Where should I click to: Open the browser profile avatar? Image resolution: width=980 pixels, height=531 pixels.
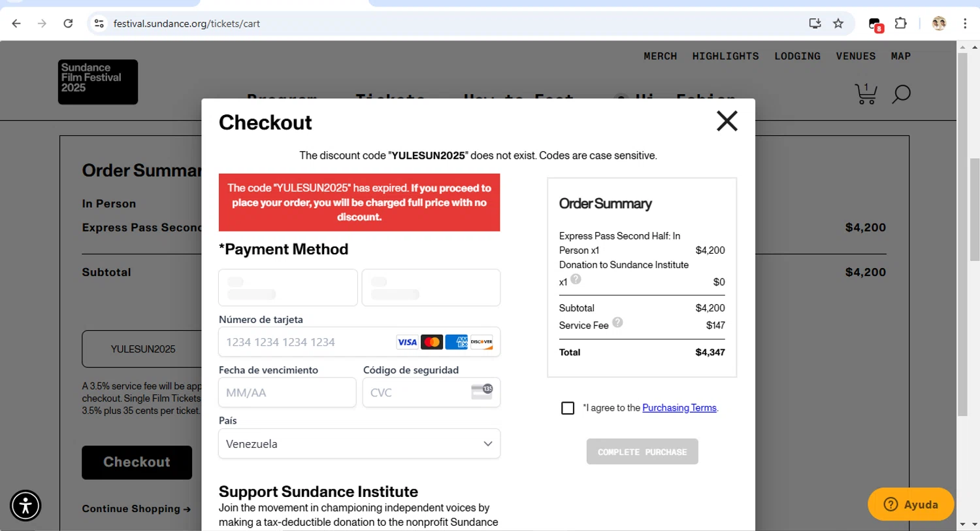click(x=939, y=24)
